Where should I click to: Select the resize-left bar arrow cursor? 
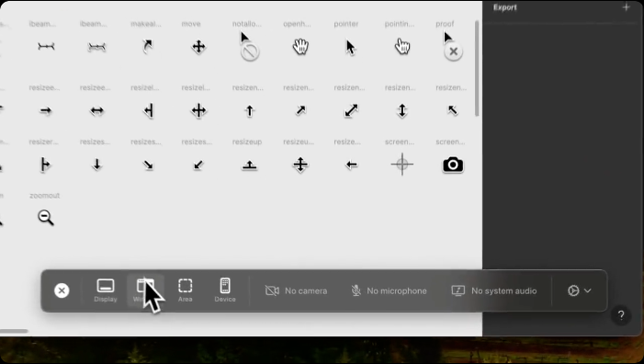point(148,110)
